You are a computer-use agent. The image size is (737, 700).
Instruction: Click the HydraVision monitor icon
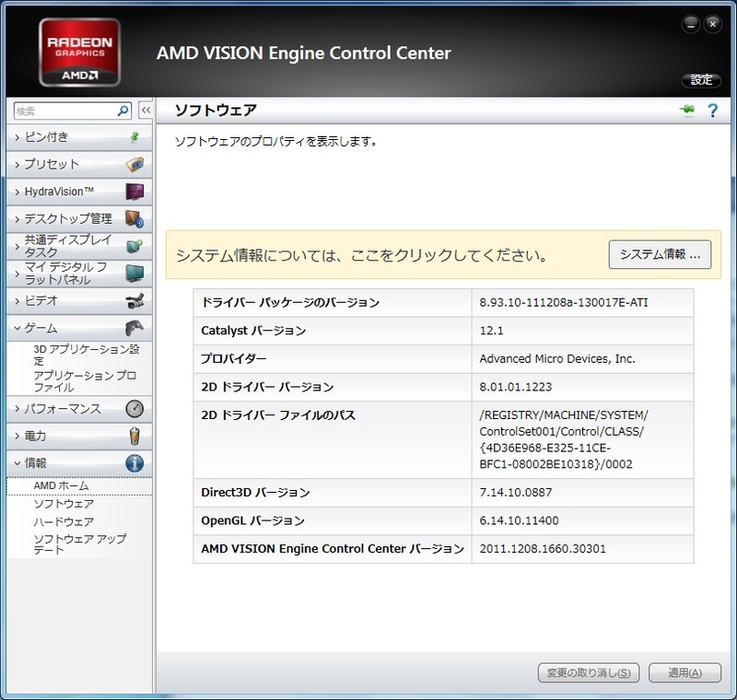[x=135, y=192]
